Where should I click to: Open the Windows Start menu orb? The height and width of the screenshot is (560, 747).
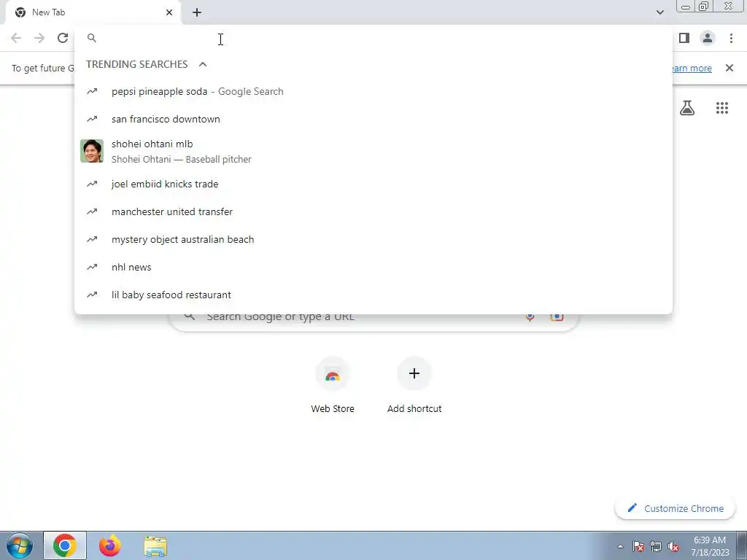click(20, 545)
